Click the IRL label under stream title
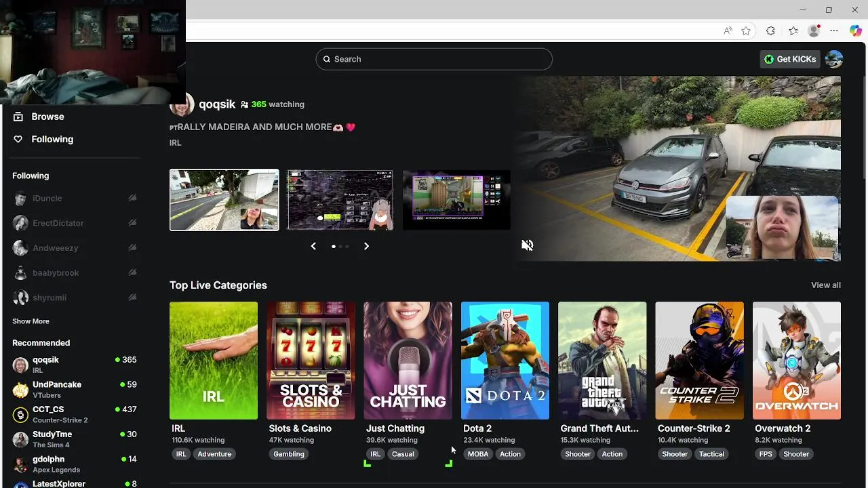868x488 pixels. tap(176, 143)
